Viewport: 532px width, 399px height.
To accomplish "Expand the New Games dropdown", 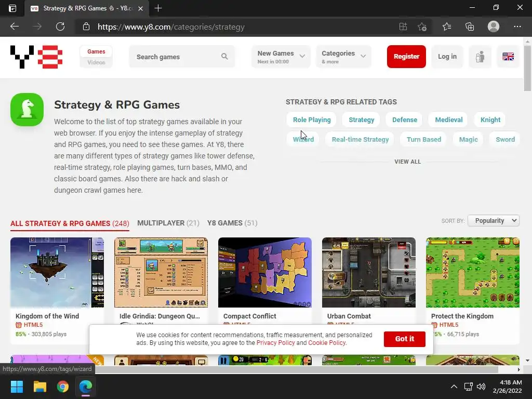I will tap(281, 57).
